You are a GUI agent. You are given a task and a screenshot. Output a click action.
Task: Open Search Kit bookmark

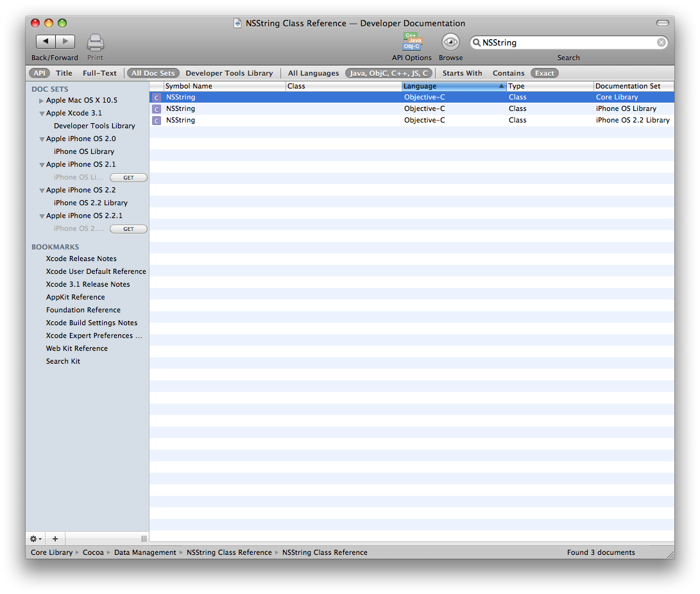(x=63, y=362)
